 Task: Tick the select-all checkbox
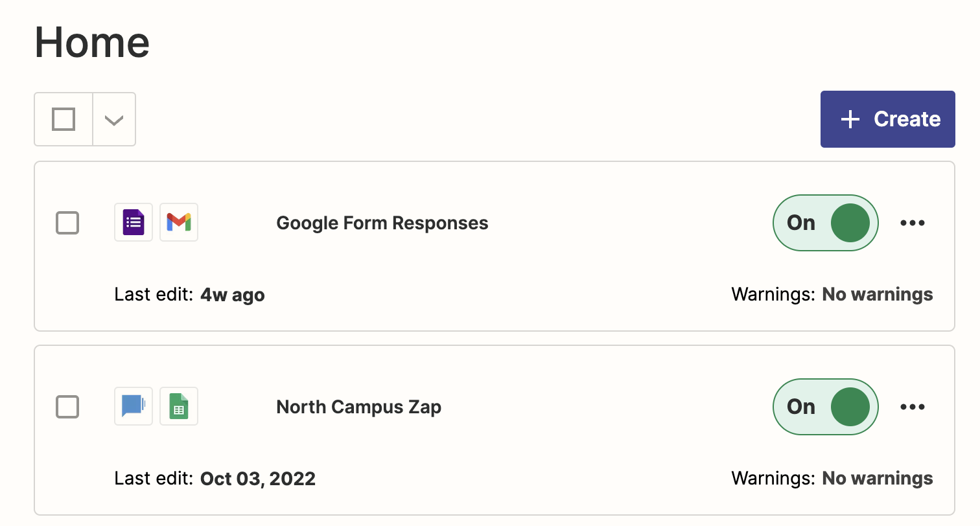64,119
